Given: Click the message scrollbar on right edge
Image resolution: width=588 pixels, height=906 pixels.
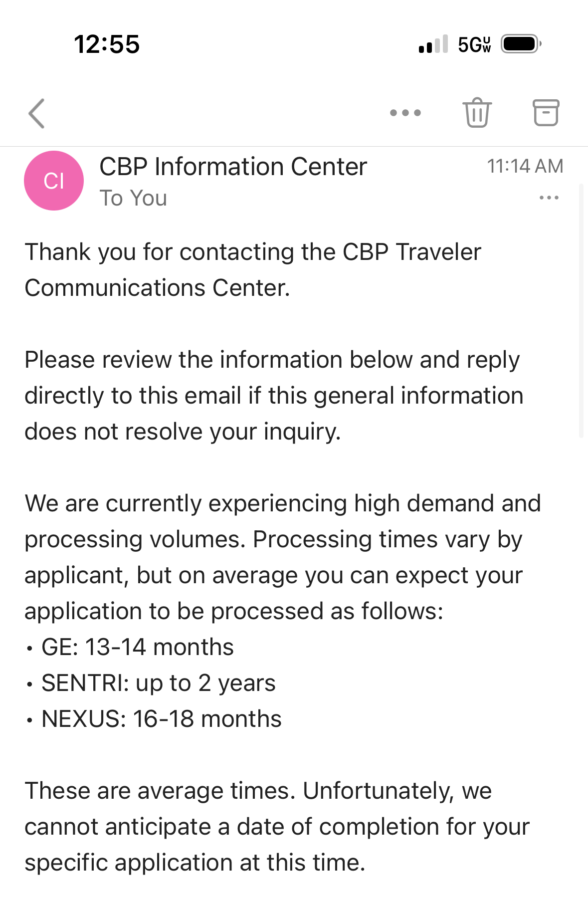Looking at the screenshot, I should [581, 310].
